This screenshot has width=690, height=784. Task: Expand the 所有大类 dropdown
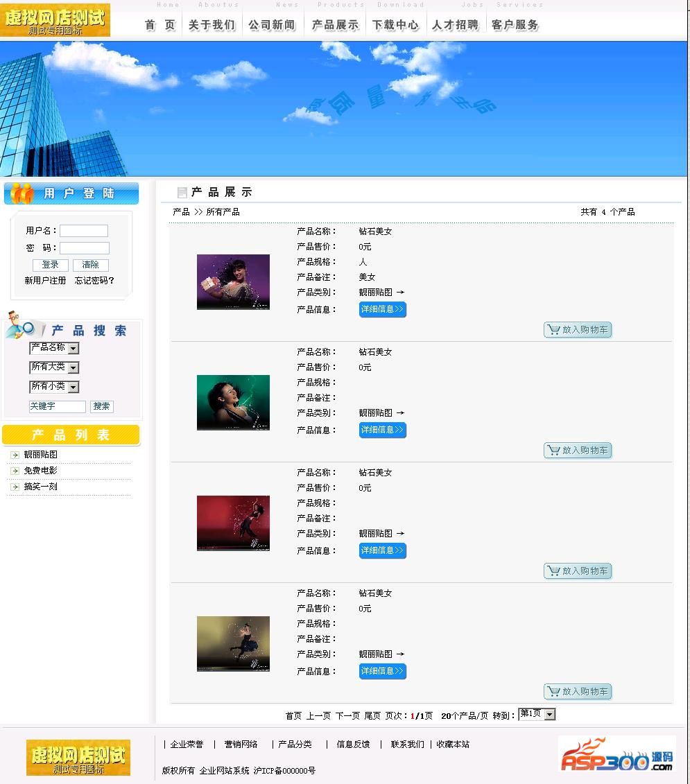coord(54,367)
